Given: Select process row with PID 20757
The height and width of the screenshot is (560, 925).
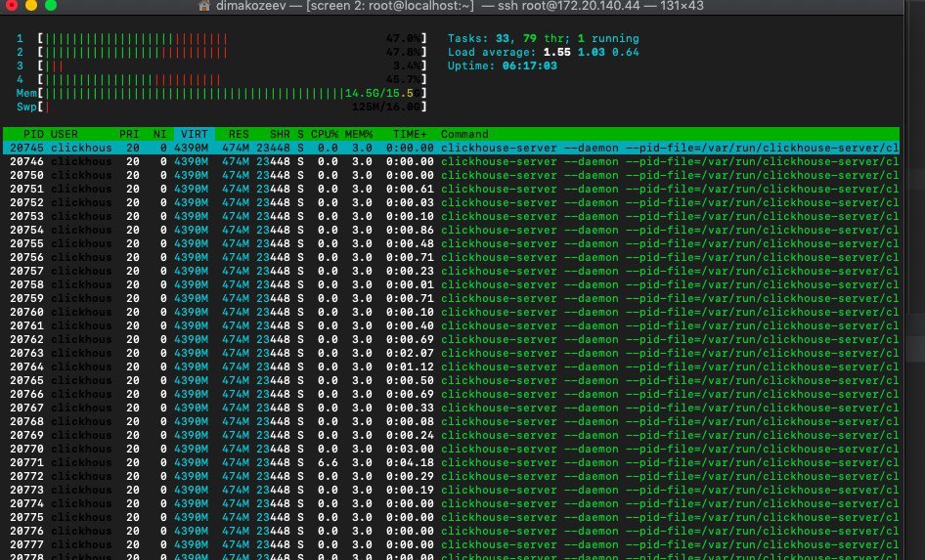Looking at the screenshot, I should 452,271.
